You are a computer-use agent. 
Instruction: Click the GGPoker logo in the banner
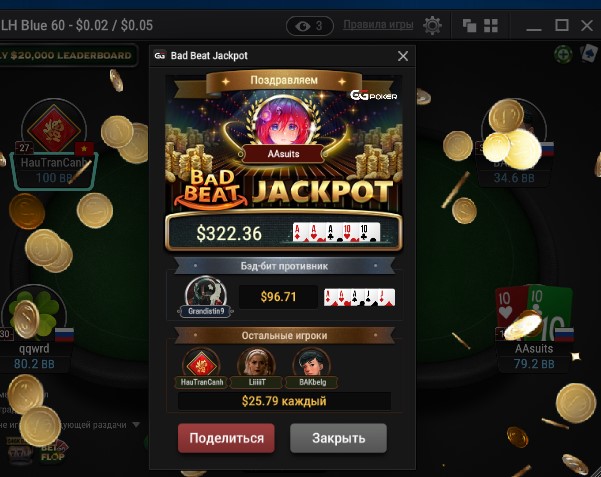coord(373,95)
